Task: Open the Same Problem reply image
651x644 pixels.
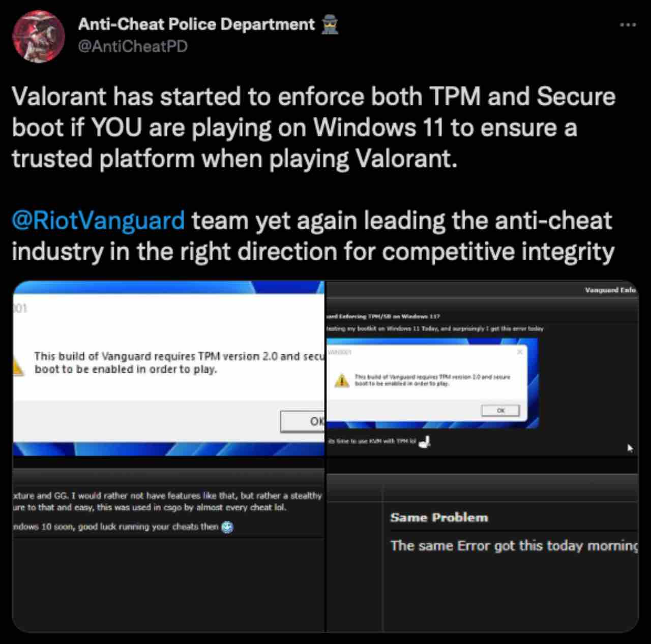Action: point(482,545)
